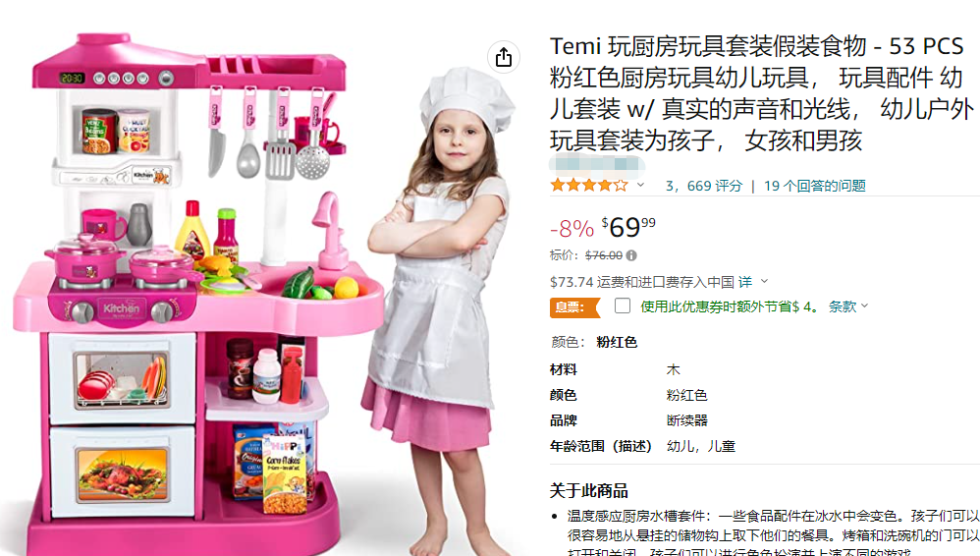Open the 3,669 评分 reviews link
This screenshot has width=980, height=556.
tap(704, 186)
